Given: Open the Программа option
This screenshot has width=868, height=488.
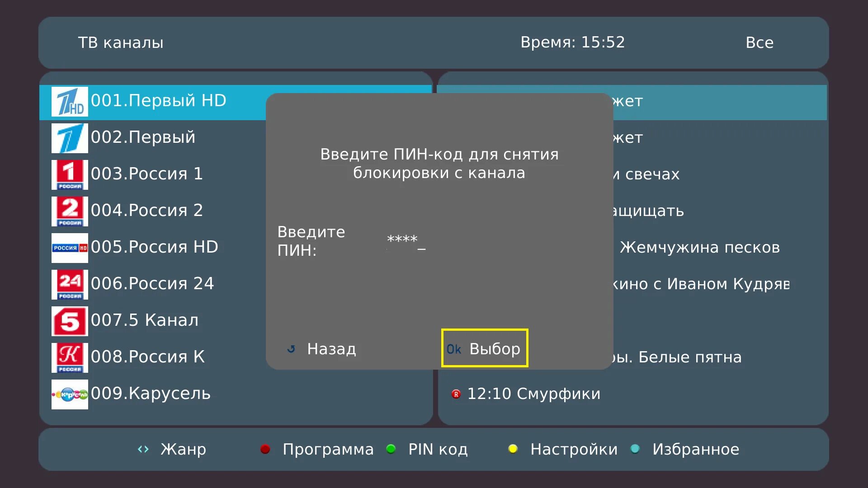Looking at the screenshot, I should (x=317, y=449).
